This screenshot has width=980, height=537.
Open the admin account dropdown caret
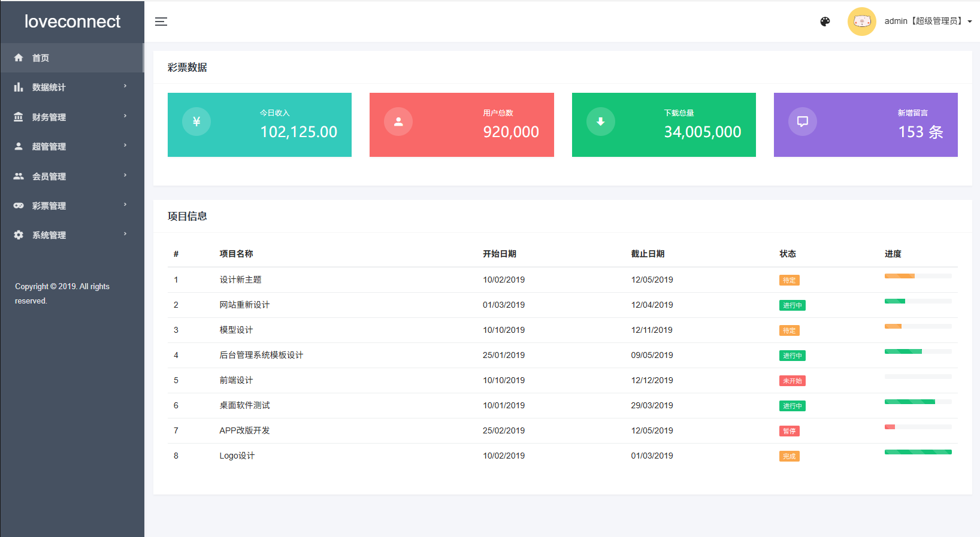tap(970, 22)
